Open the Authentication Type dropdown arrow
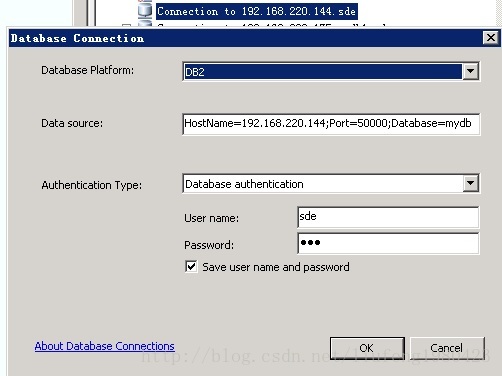This screenshot has height=376, width=502. (470, 183)
